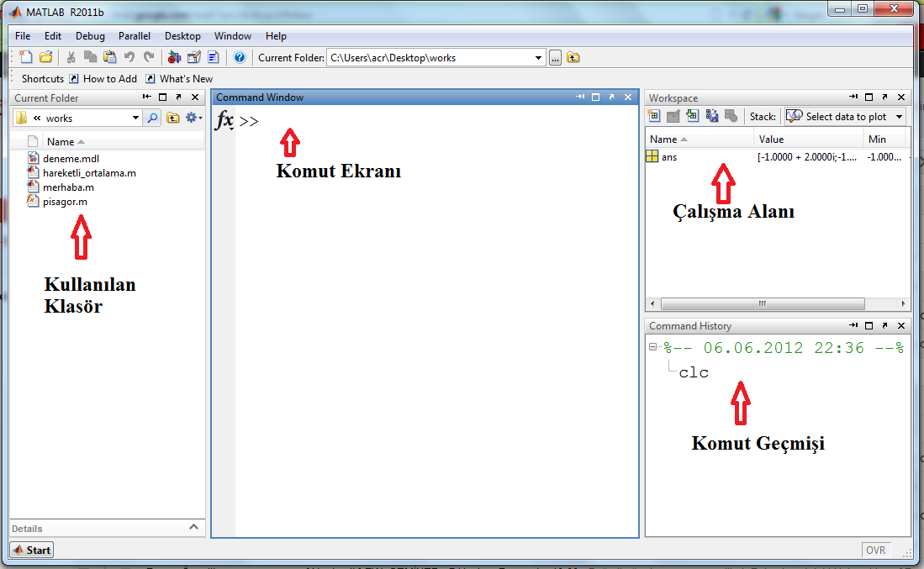Open the works folder dropdown arrow
Image resolution: width=924 pixels, height=569 pixels.
(x=135, y=118)
